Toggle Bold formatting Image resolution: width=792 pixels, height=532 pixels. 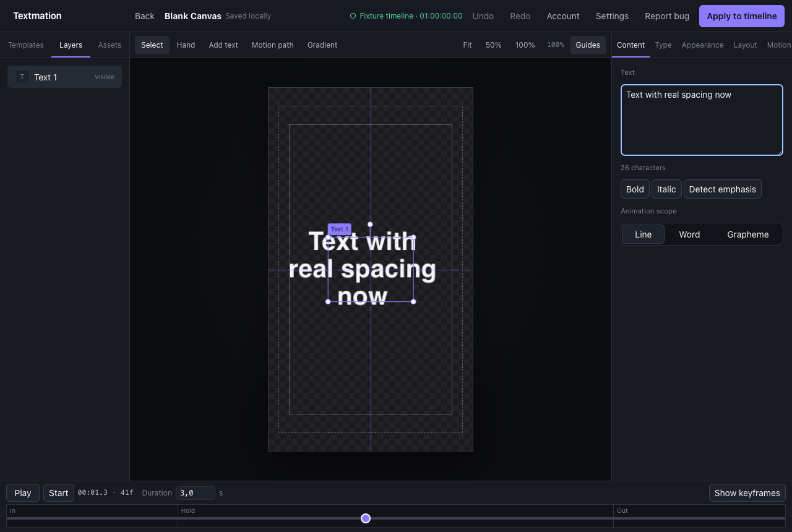635,189
